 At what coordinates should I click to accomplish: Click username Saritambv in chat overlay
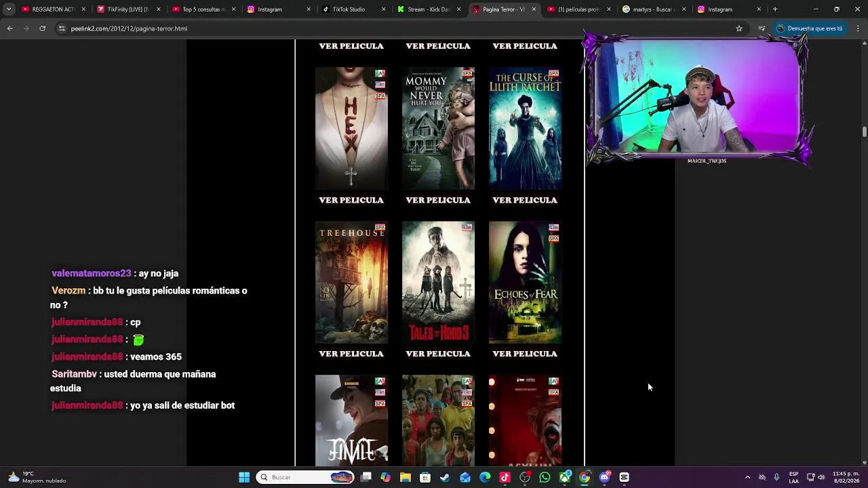[74, 374]
